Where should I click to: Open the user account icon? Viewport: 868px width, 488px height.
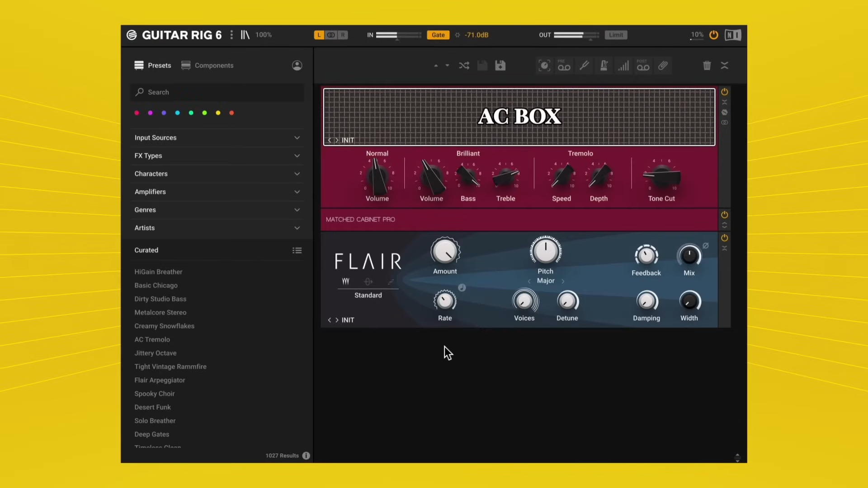pyautogui.click(x=297, y=66)
